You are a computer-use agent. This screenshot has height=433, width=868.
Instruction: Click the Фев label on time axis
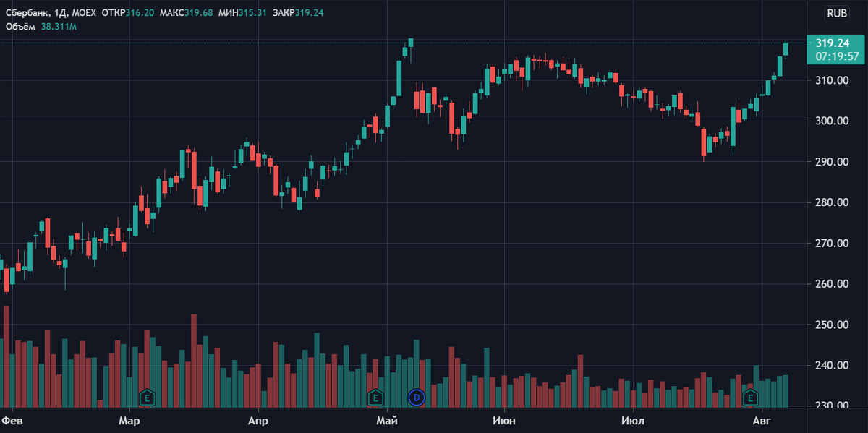click(11, 420)
